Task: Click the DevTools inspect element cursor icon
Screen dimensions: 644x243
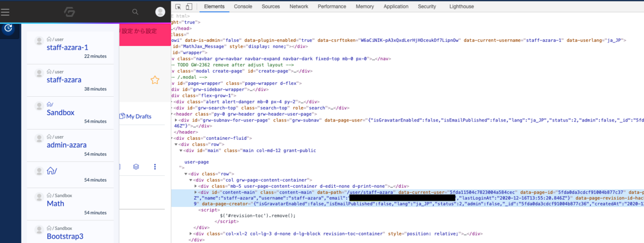Action: click(x=179, y=6)
